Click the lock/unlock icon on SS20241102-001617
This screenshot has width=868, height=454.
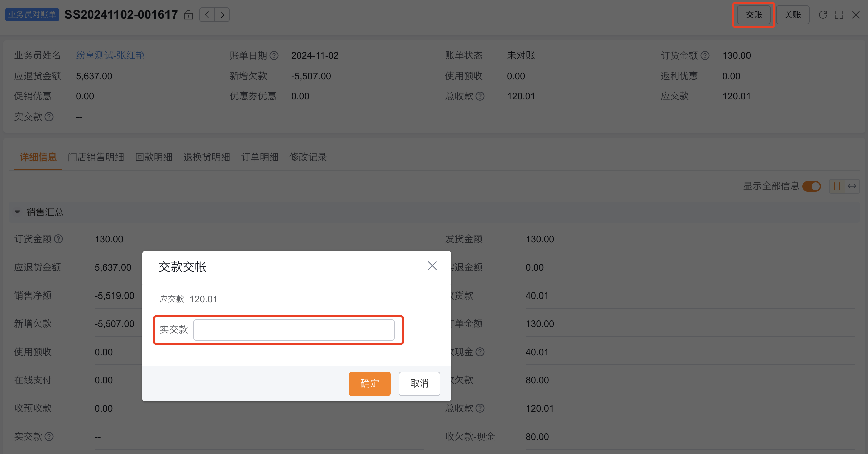pyautogui.click(x=189, y=15)
